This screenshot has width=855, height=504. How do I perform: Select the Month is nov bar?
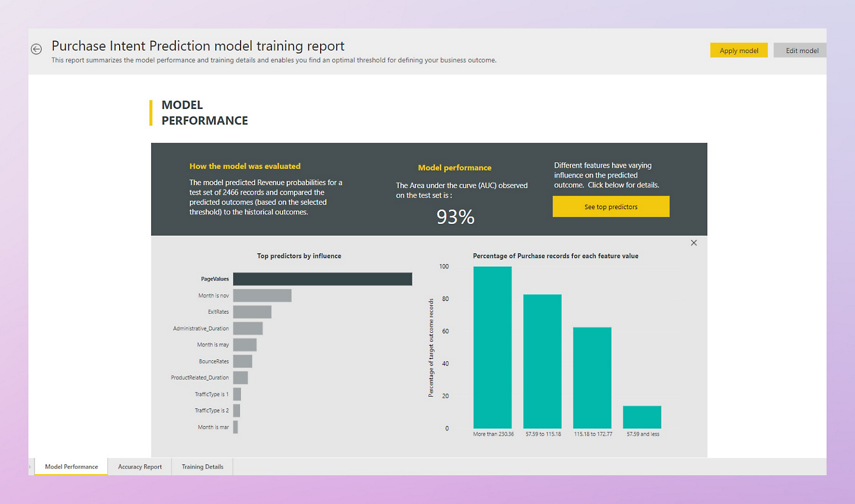point(262,295)
